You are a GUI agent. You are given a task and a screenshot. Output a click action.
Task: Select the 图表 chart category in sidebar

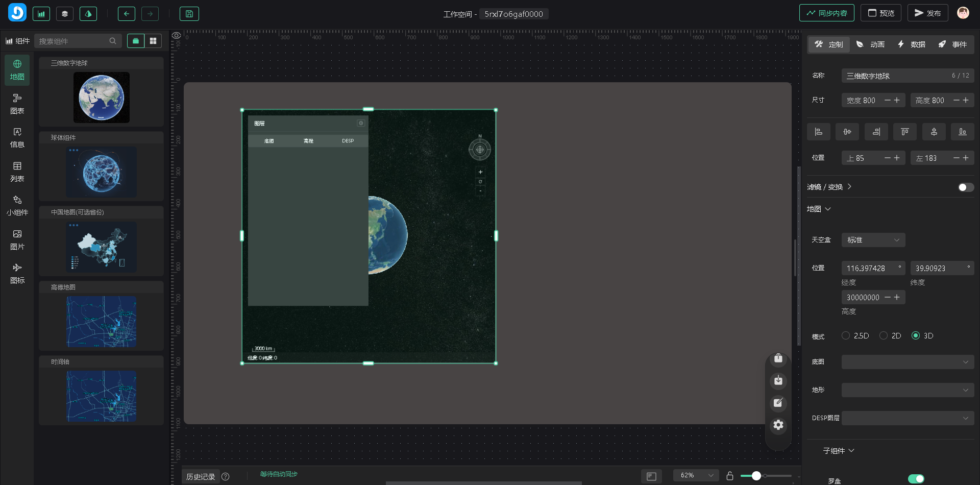click(17, 104)
